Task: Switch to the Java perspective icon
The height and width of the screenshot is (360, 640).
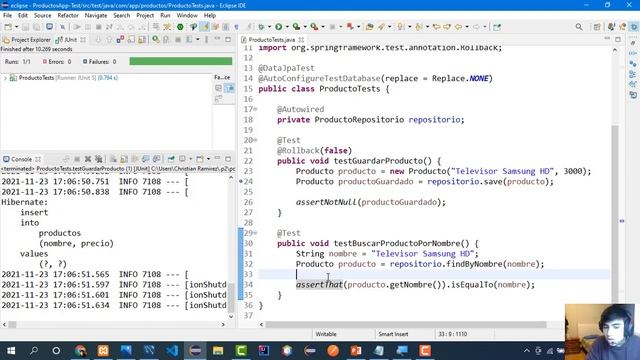Action: (x=611, y=27)
